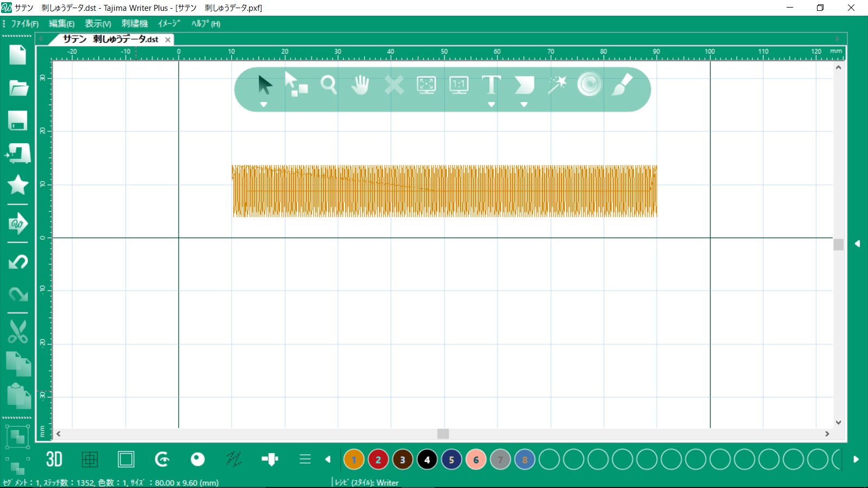Toggle stitch points display
Image resolution: width=868 pixels, height=488 pixels.
[x=234, y=459]
